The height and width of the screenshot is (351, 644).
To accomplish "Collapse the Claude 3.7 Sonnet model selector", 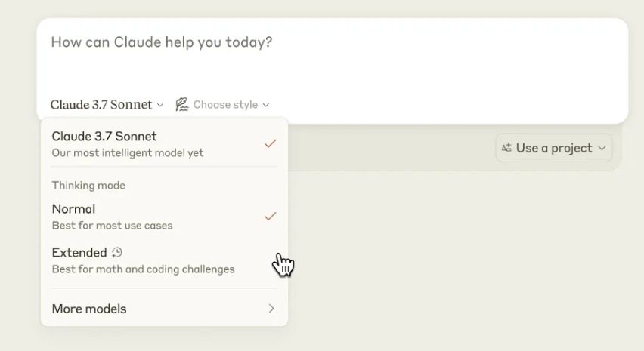I will pos(107,105).
